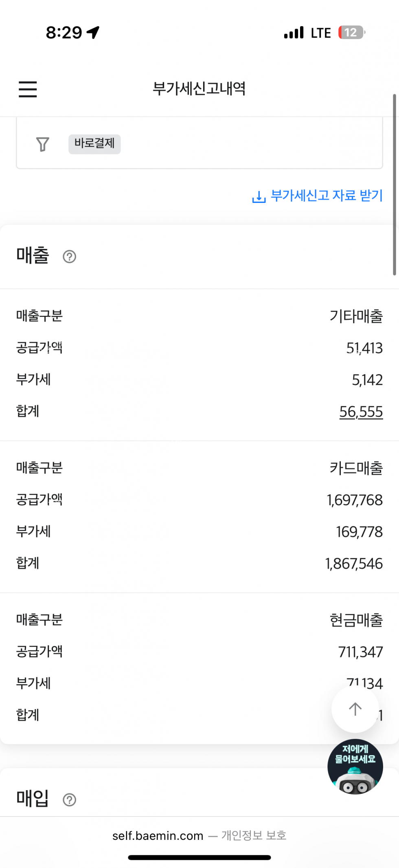The image size is (399, 868).
Task: Tap the battery indicator showing 12
Action: pyautogui.click(x=351, y=32)
